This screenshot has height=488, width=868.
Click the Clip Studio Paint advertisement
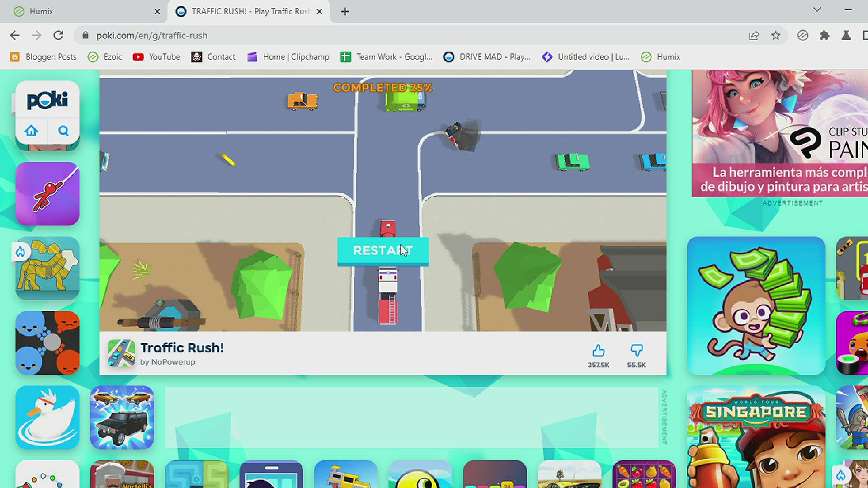coord(780,133)
